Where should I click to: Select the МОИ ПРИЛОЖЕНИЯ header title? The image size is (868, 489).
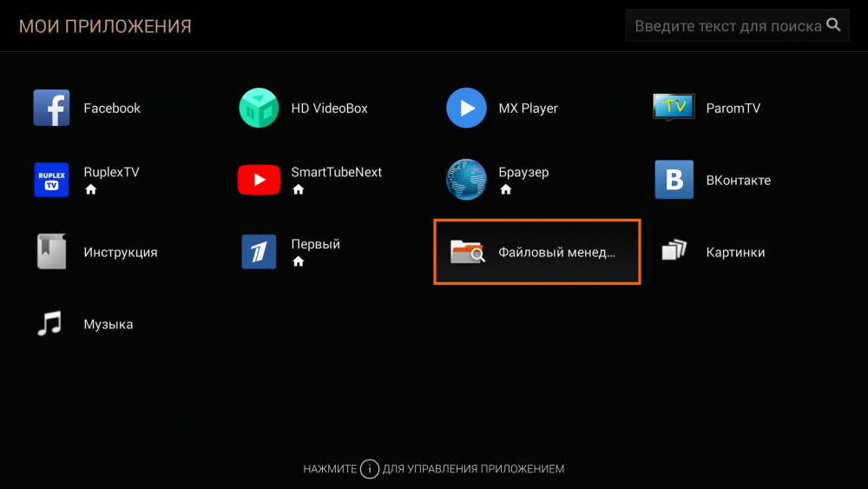click(105, 26)
